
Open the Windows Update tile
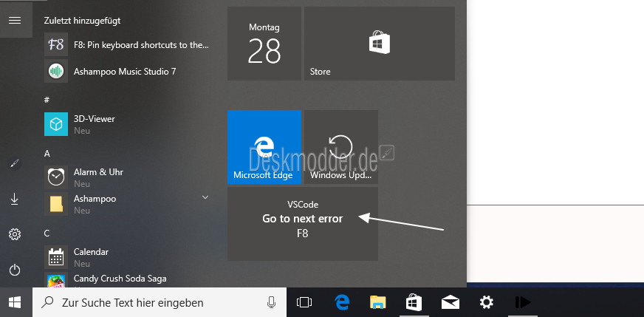click(x=341, y=147)
